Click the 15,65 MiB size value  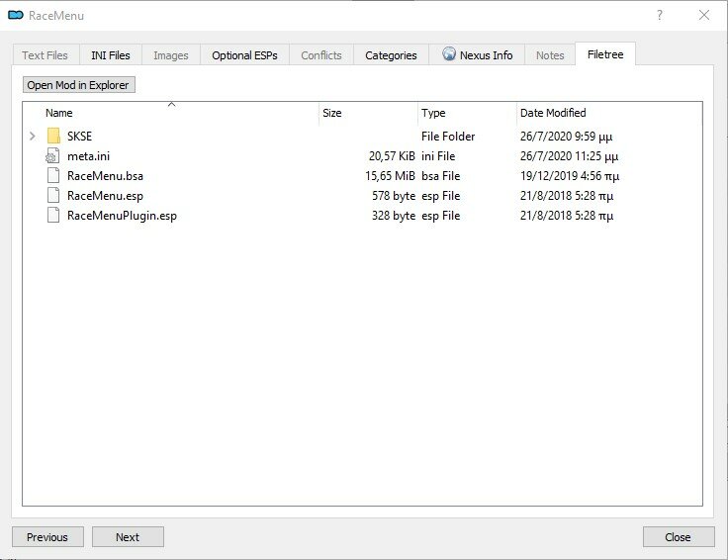(x=390, y=176)
